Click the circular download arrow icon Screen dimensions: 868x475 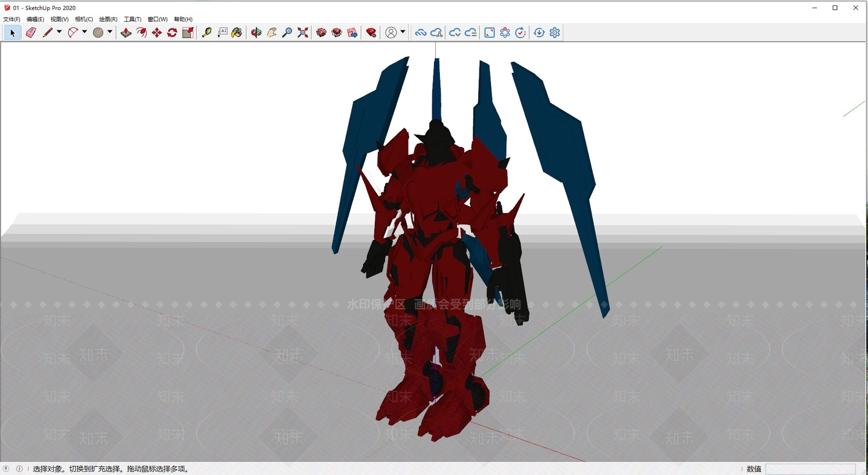[539, 33]
